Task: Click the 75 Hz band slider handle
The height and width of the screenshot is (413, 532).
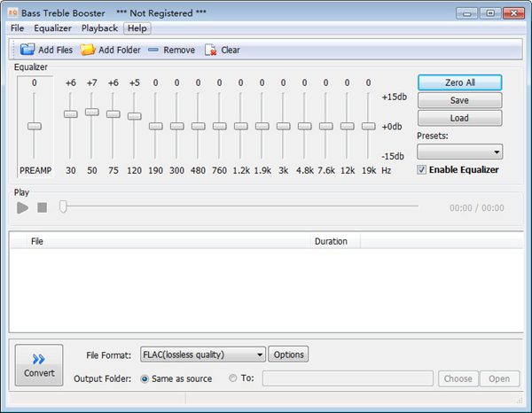Action: coord(113,114)
